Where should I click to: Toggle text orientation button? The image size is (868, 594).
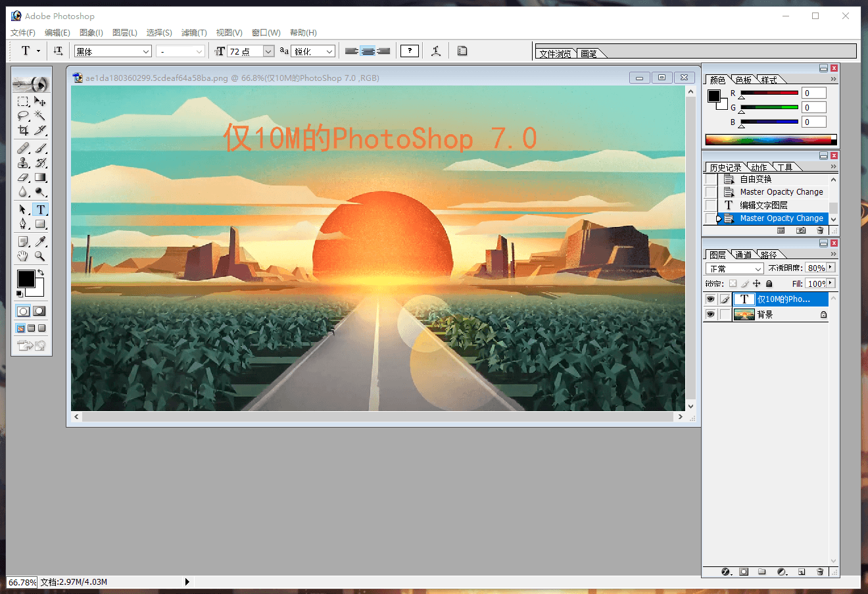[x=58, y=51]
